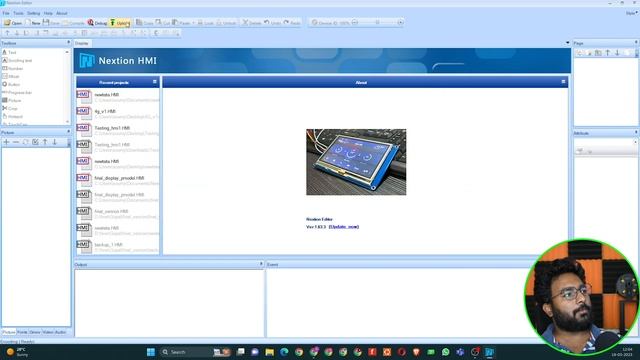Select the Display tab

[x=82, y=43]
